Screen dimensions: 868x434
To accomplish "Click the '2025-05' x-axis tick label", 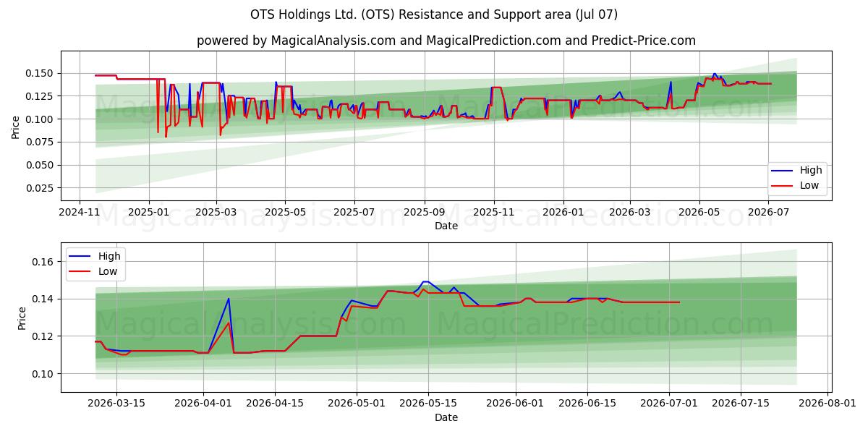I will click(285, 212).
